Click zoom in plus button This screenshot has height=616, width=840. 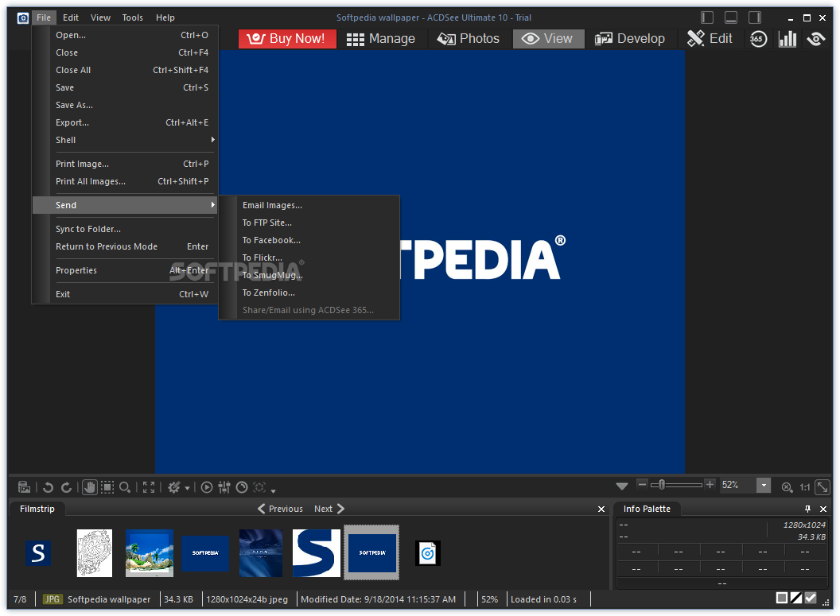(x=710, y=484)
